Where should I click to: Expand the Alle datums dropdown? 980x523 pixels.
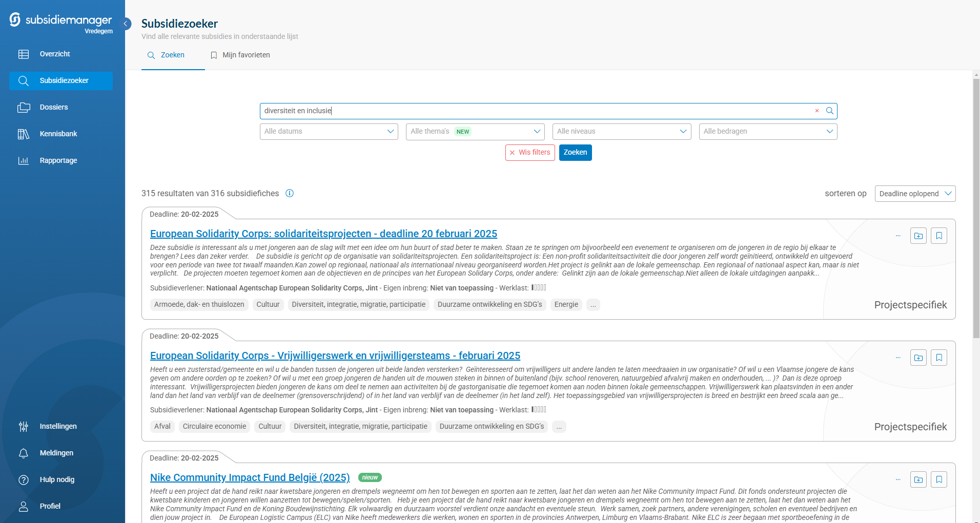tap(329, 132)
